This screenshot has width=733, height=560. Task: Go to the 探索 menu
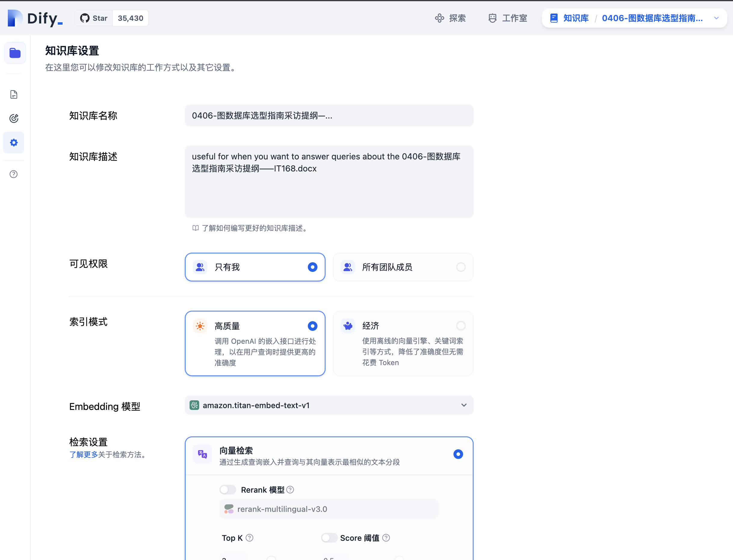450,18
